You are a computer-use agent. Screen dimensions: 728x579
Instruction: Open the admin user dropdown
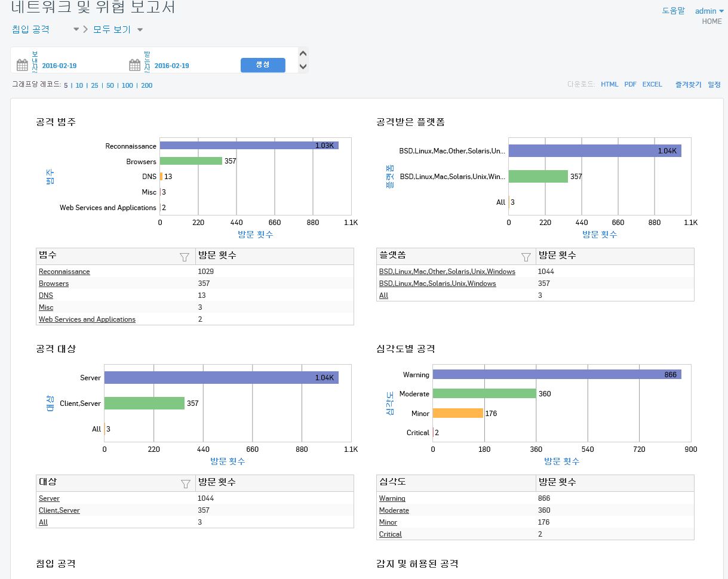(709, 11)
